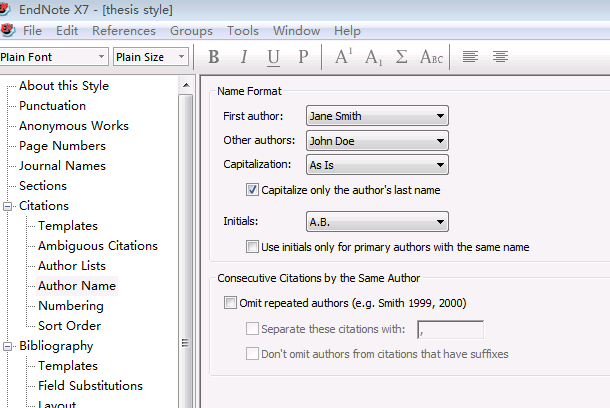Select Templates under Bibliography

coord(68,366)
